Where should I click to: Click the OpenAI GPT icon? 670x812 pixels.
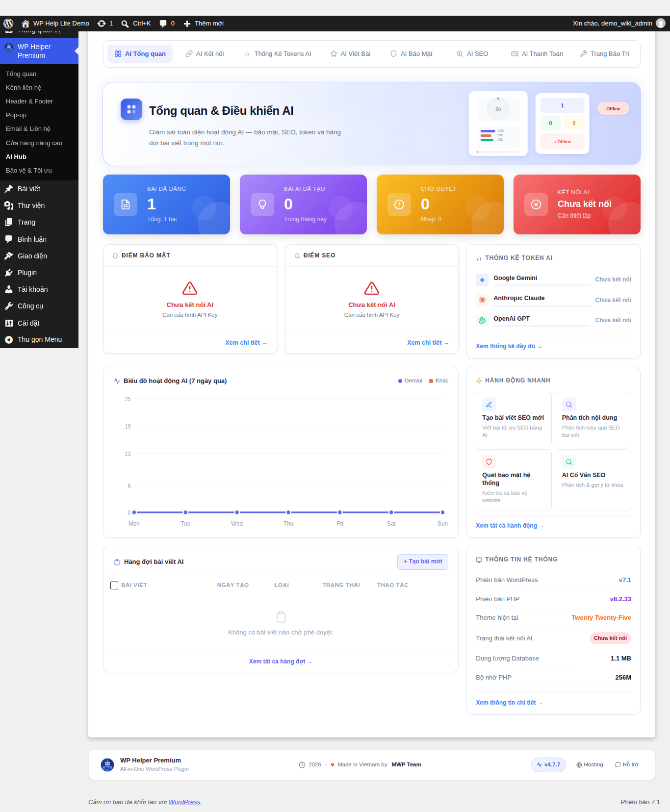click(482, 320)
